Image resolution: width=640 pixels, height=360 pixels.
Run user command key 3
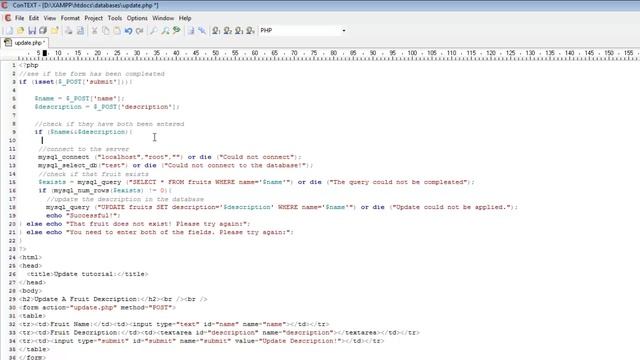[239, 31]
